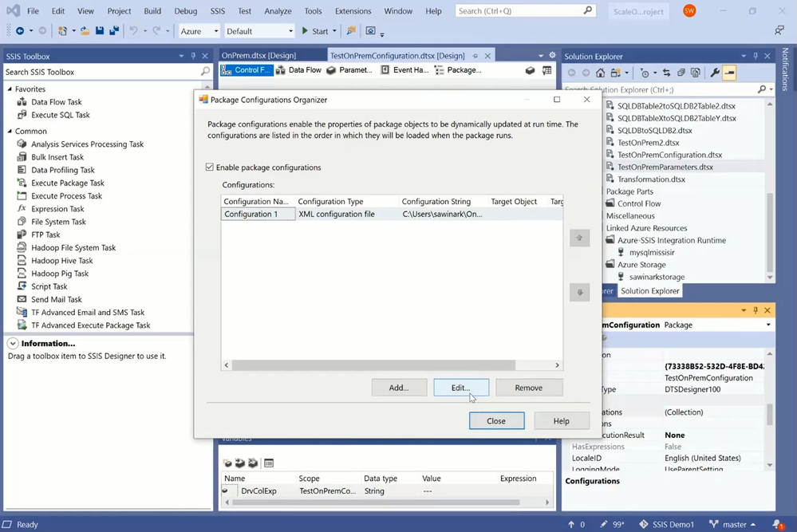Screen dimensions: 797x532
Task: Select the Hadoop Hive Task
Action: (x=61, y=261)
